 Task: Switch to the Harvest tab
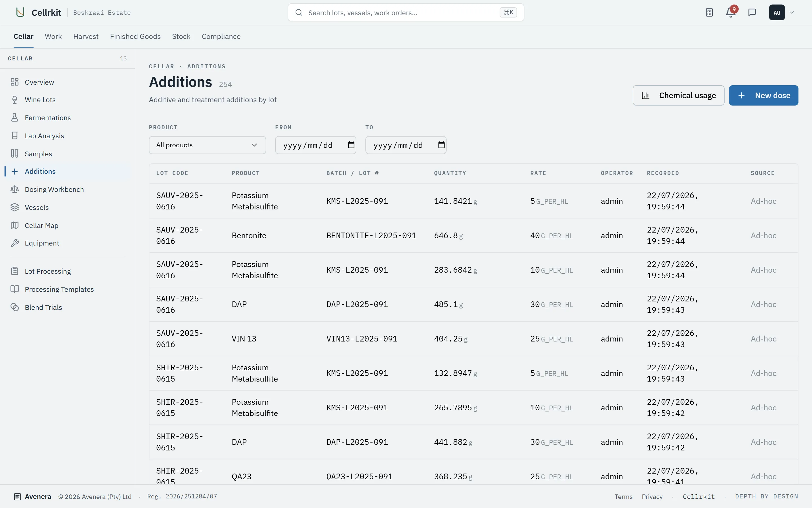[x=86, y=36]
